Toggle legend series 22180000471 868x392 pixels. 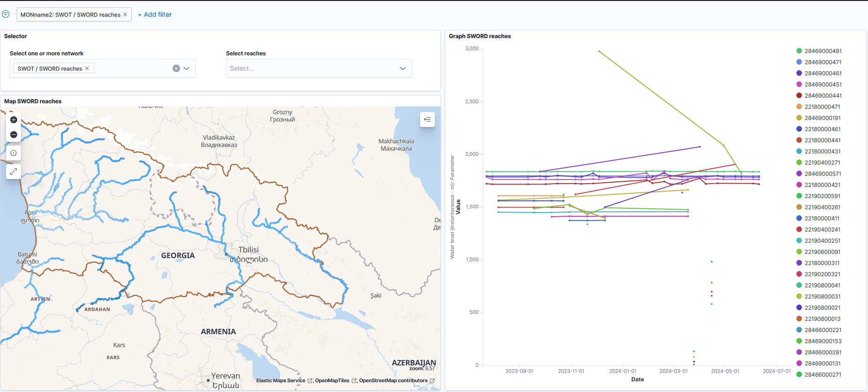click(x=822, y=107)
